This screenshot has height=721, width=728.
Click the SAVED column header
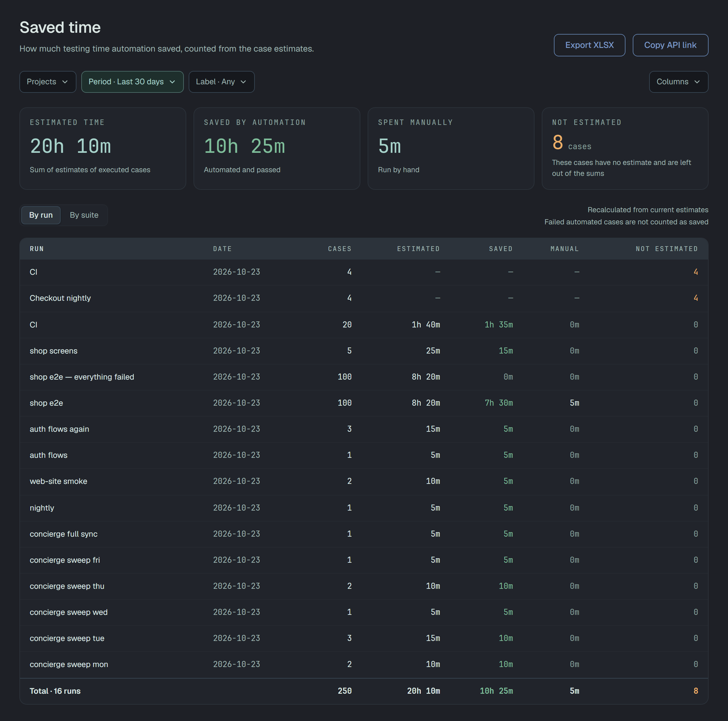501,249
